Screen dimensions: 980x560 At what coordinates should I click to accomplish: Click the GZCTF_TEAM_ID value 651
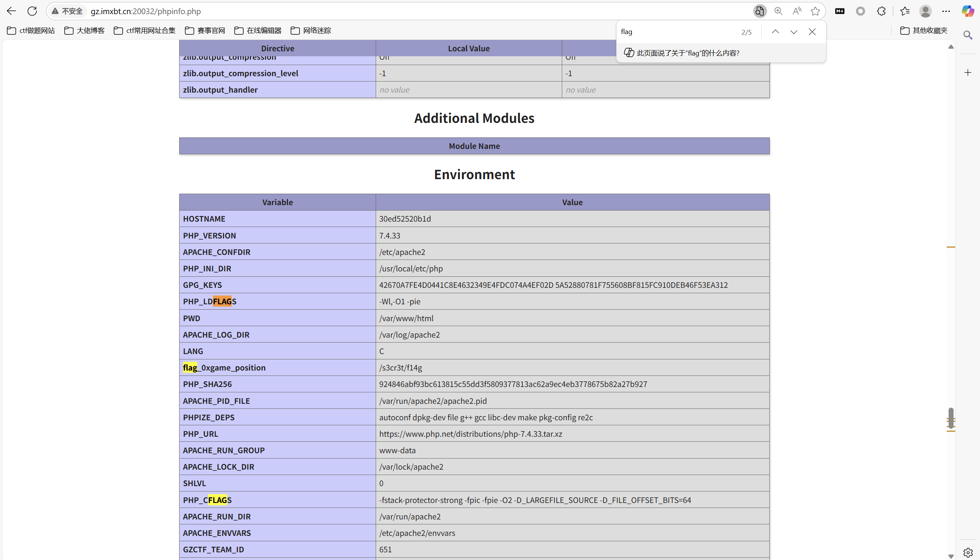pos(385,549)
